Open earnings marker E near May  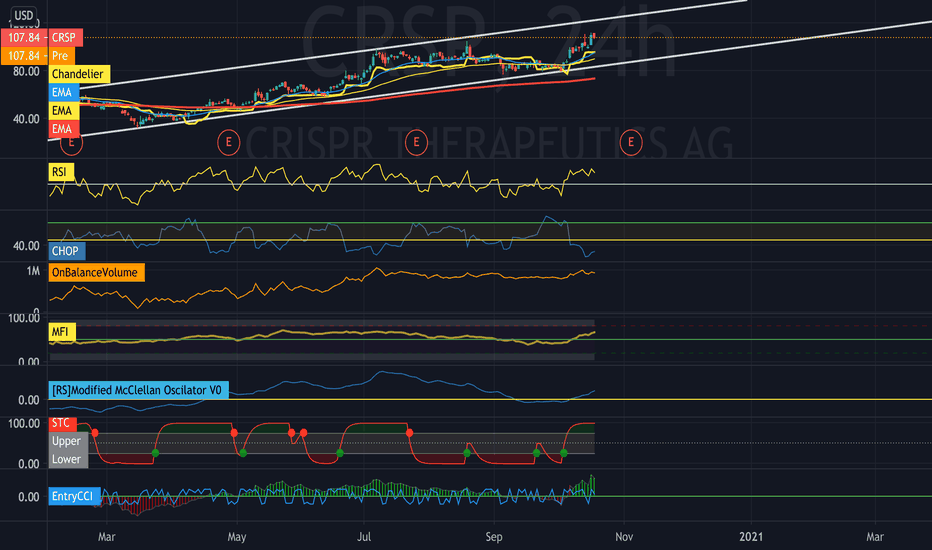tap(228, 143)
